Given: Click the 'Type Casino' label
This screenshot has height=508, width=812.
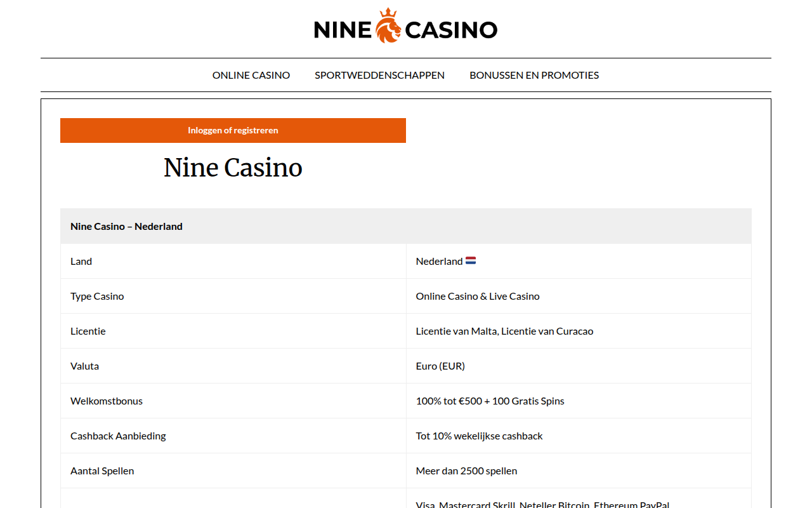Looking at the screenshot, I should tap(97, 296).
